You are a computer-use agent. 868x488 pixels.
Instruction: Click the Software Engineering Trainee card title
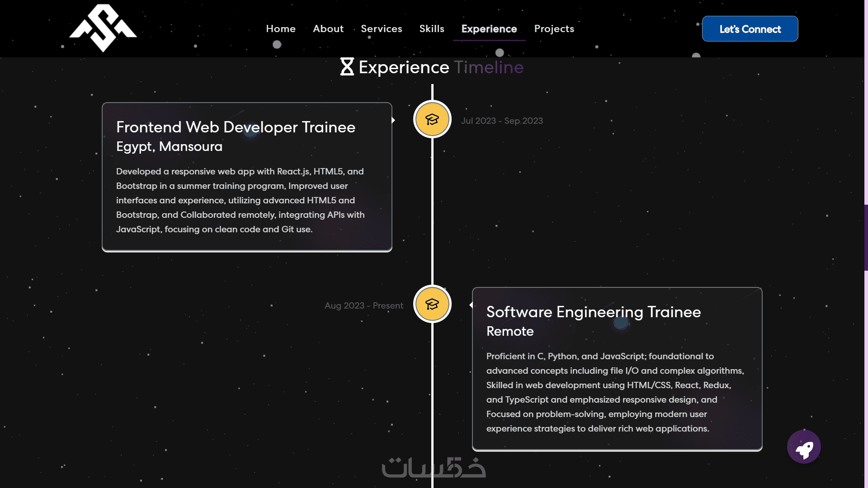click(593, 312)
